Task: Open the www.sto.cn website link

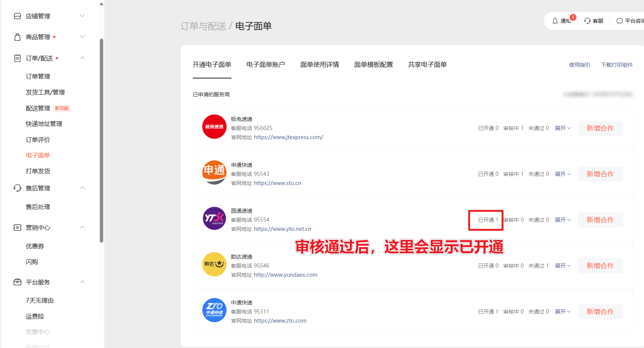Action: (277, 183)
